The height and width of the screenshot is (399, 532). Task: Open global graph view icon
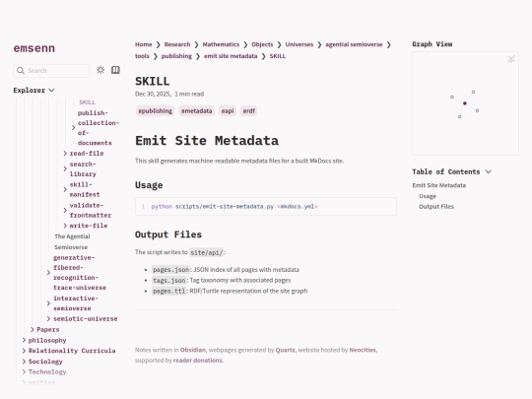[511, 59]
